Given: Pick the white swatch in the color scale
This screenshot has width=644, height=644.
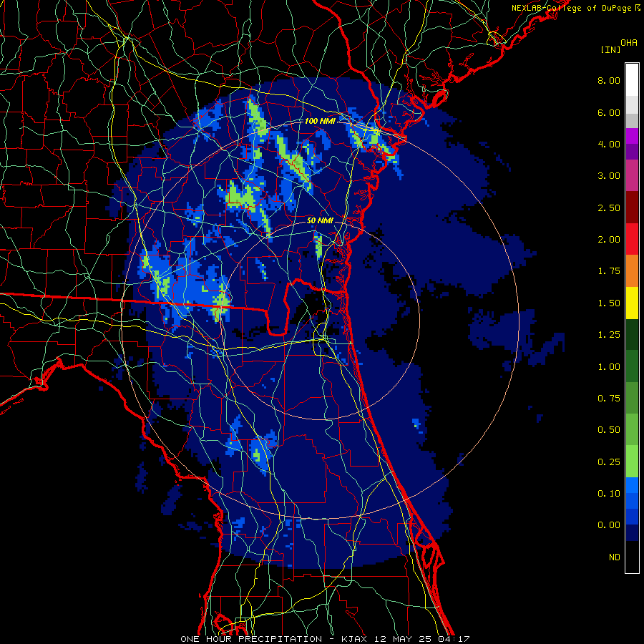Looking at the screenshot, I should pyautogui.click(x=632, y=79).
